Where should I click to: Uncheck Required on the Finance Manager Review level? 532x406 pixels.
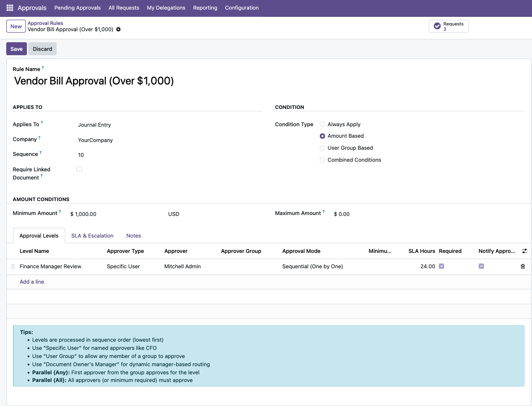(440, 266)
